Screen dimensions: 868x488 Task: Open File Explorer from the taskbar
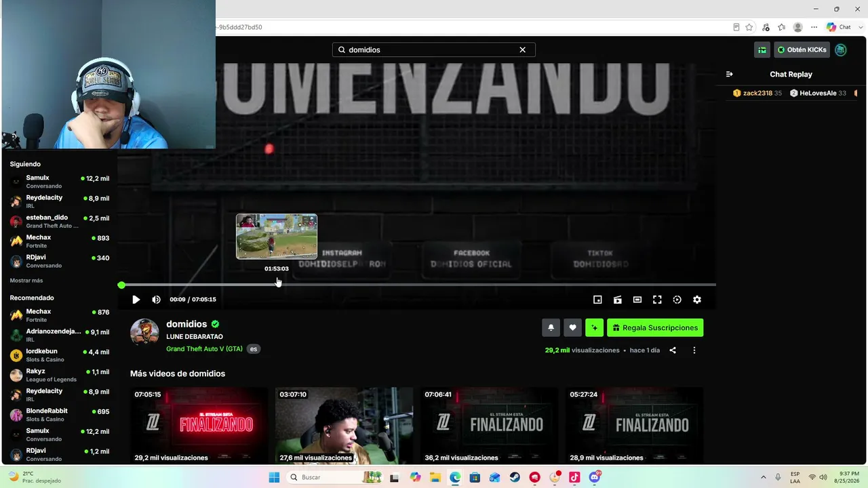[435, 477]
